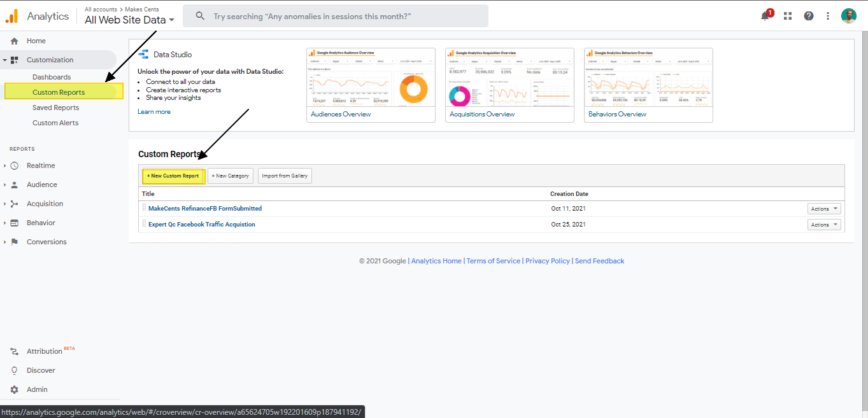Click the Send Feedback footer link
The width and height of the screenshot is (868, 418).
(599, 261)
